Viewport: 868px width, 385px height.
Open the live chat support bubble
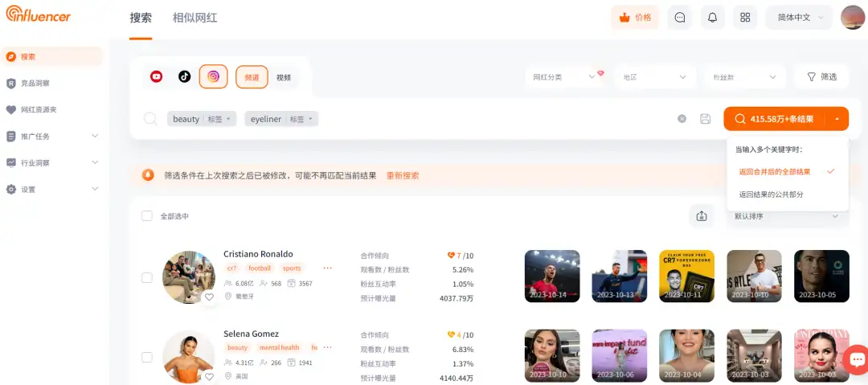point(856,360)
